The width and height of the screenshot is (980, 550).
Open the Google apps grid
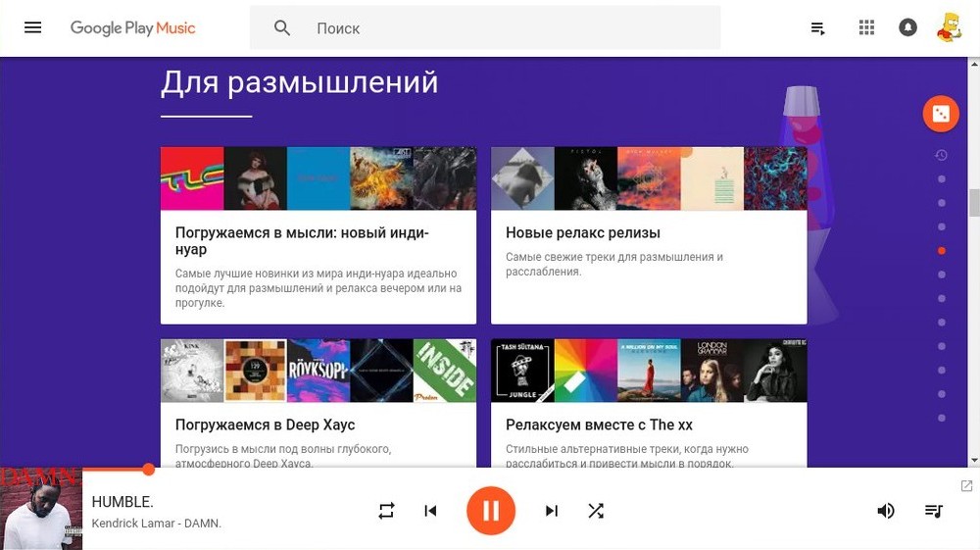click(866, 27)
